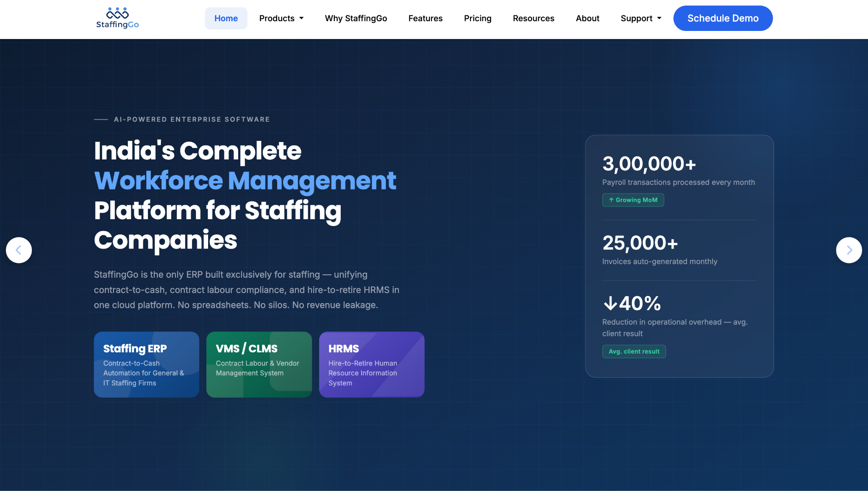Go to previous hero slide arrow
This screenshot has width=868, height=491.
(19, 250)
